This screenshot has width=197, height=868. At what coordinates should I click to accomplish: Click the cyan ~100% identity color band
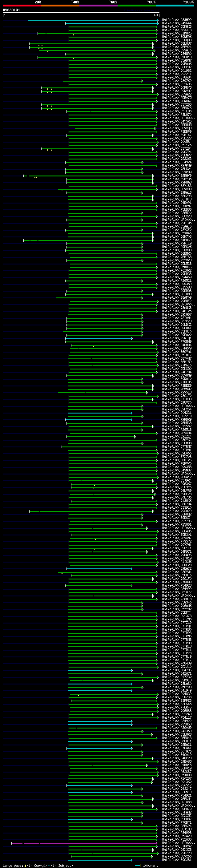coord(175,6)
